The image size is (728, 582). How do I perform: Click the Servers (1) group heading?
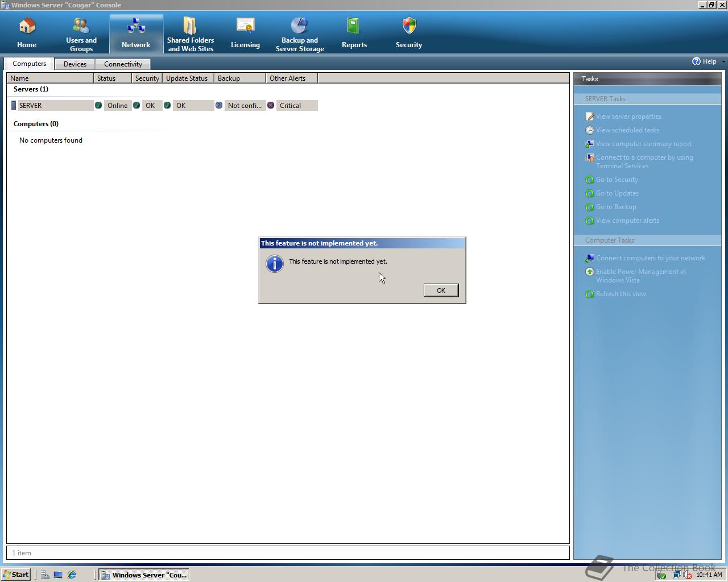[x=31, y=89]
